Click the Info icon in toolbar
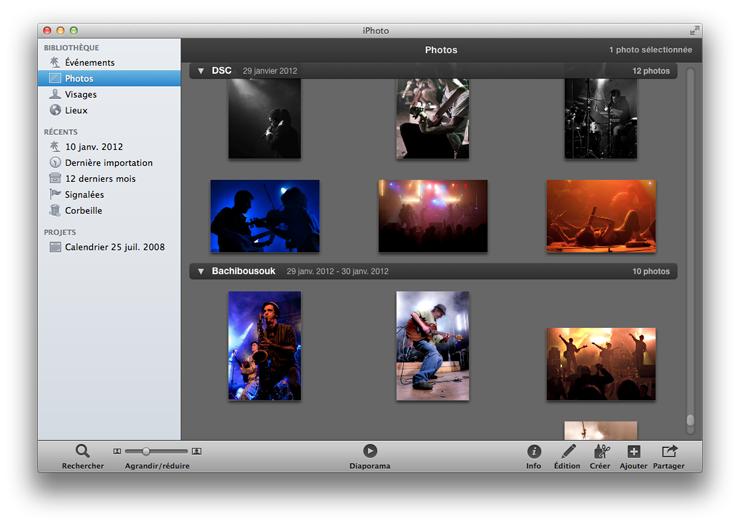Viewport: 740px width, 525px height. tap(534, 452)
